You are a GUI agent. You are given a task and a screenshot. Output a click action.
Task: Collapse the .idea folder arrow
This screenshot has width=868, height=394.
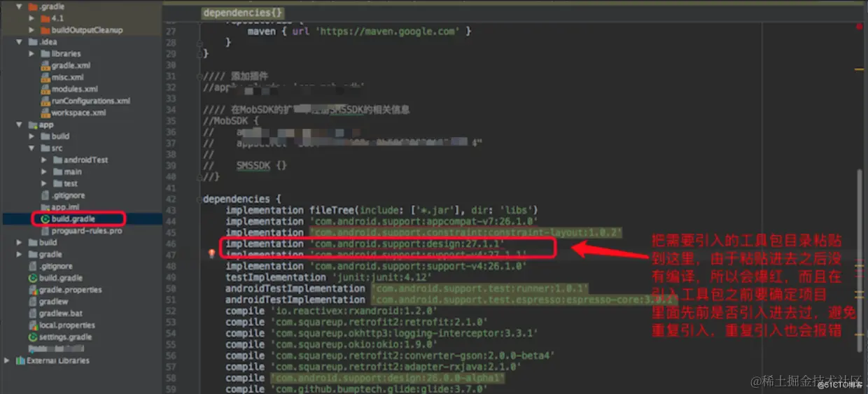click(x=20, y=42)
